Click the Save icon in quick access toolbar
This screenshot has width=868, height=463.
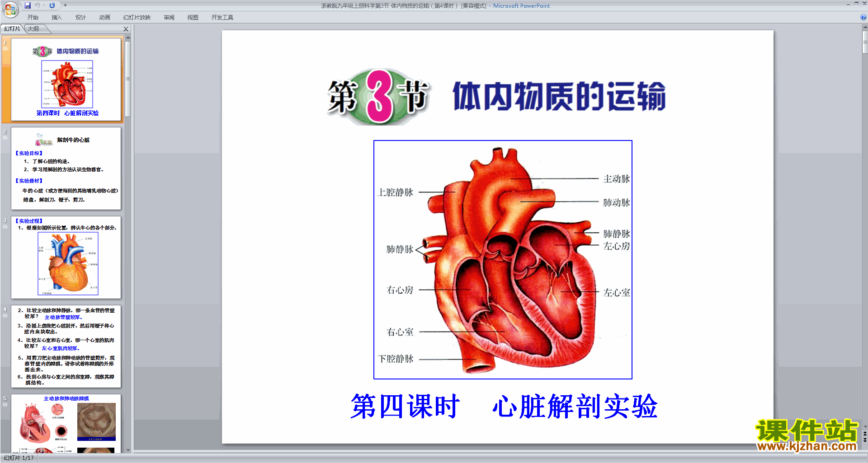pos(28,5)
